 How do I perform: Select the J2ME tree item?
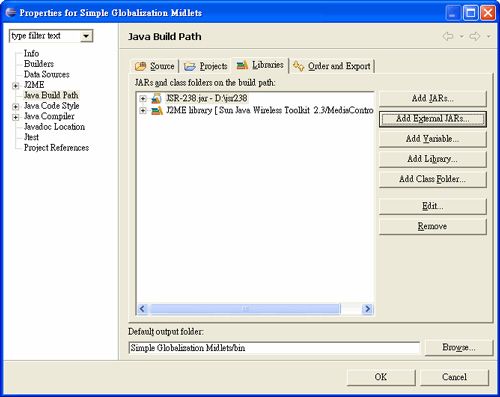click(34, 85)
